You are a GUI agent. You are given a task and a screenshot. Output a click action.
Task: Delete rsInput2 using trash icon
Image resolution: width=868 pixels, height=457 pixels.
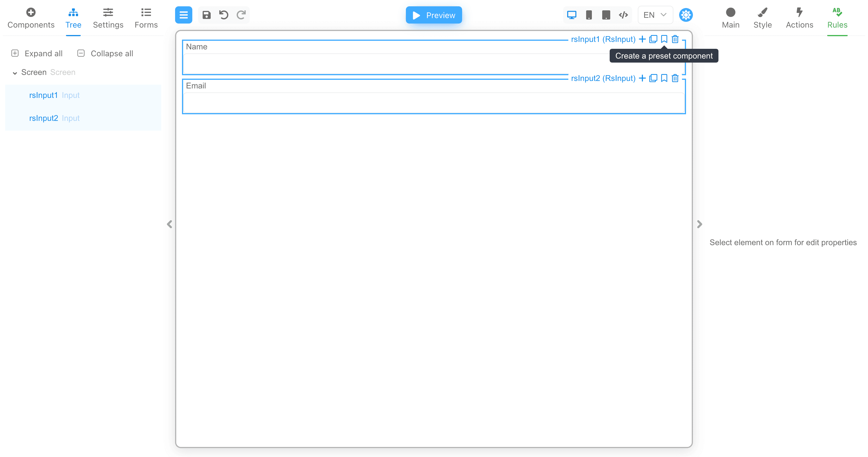click(675, 78)
